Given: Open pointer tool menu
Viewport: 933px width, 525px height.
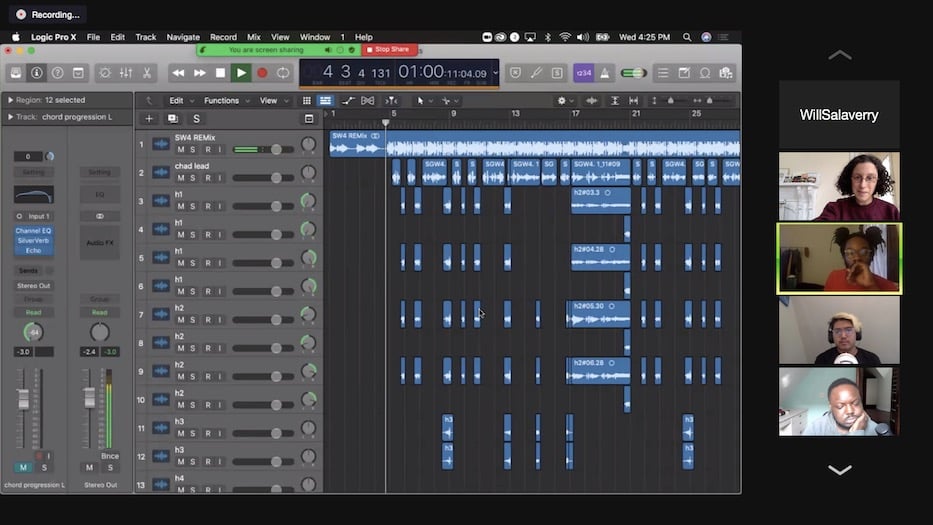Looking at the screenshot, I should [x=424, y=101].
